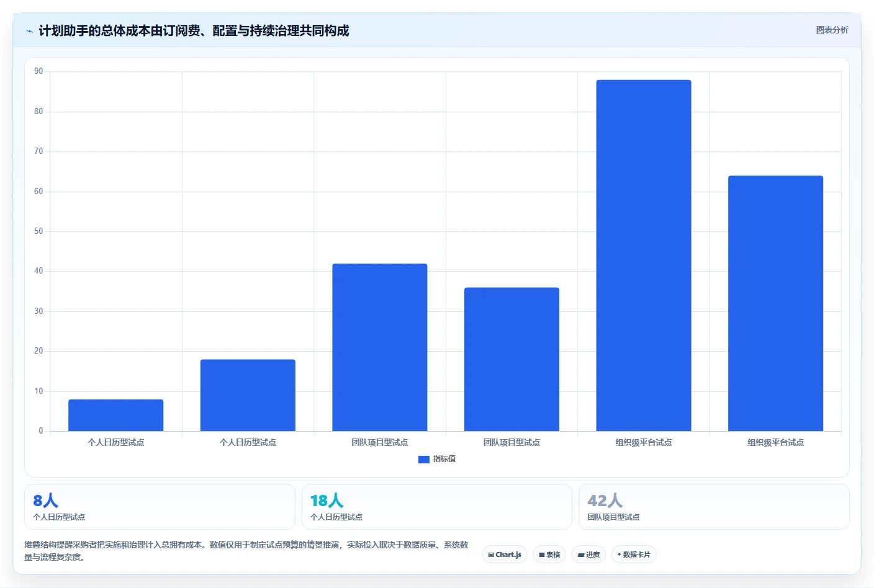874x588 pixels.
Task: Select the 表格 tag chip
Action: click(549, 555)
